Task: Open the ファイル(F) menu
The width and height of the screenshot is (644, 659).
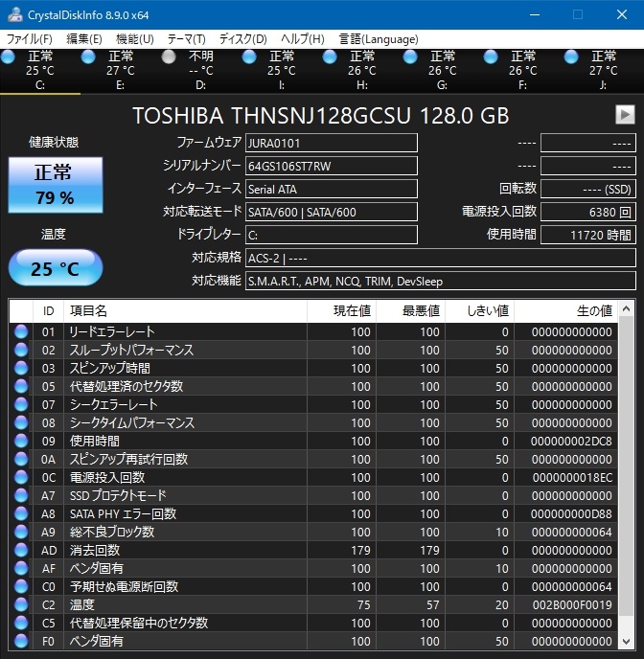Action: (x=30, y=39)
